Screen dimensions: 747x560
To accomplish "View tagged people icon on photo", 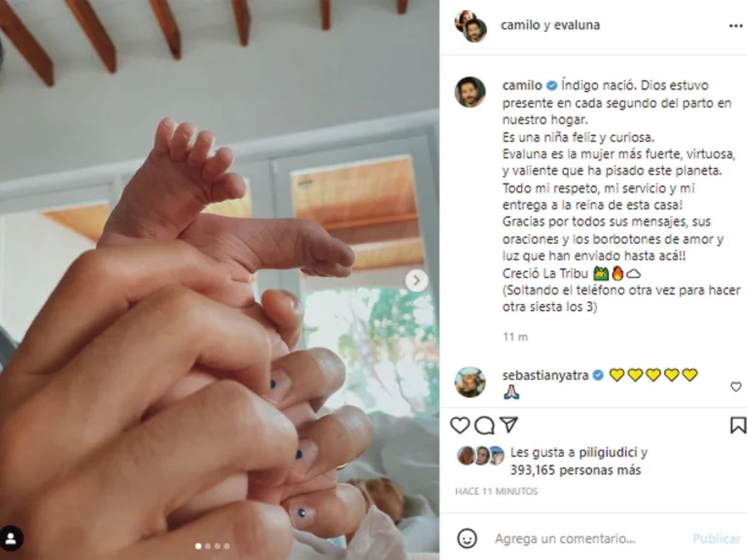I will [11, 538].
